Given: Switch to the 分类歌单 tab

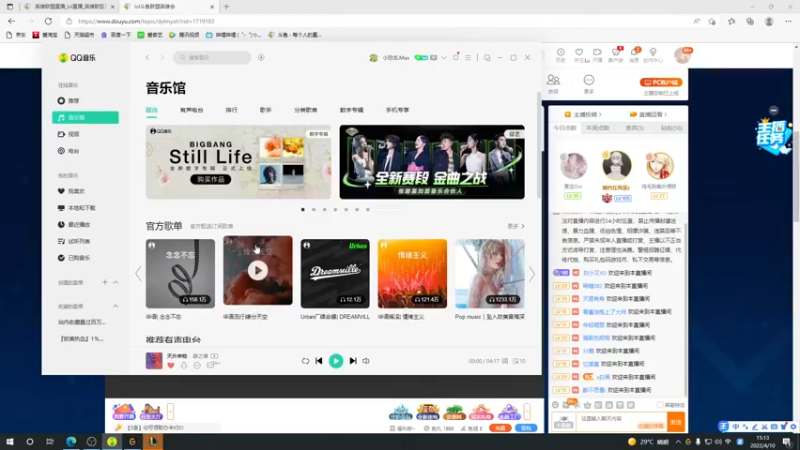Looking at the screenshot, I should tap(306, 110).
